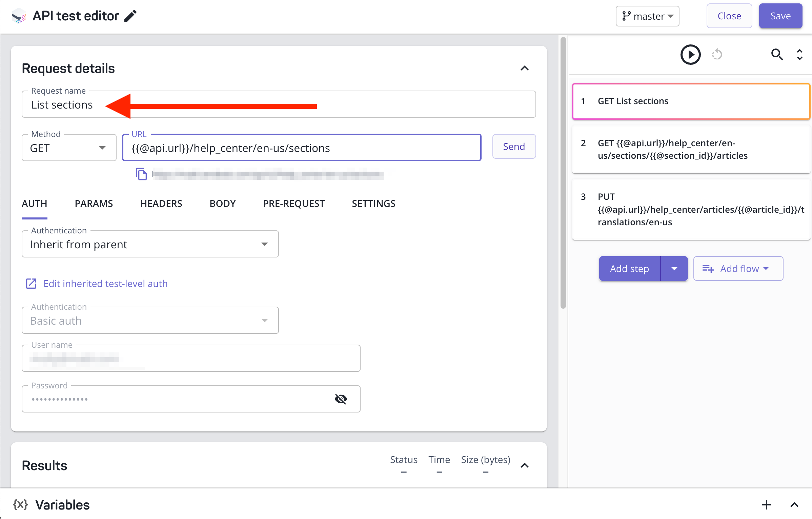The image size is (812, 519).
Task: Open Inherit from parent authentication dropdown
Action: 150,244
